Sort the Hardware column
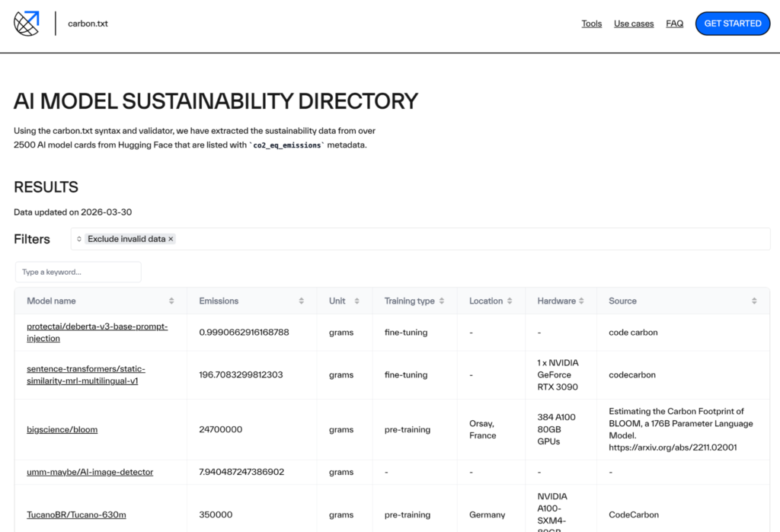 (580, 301)
